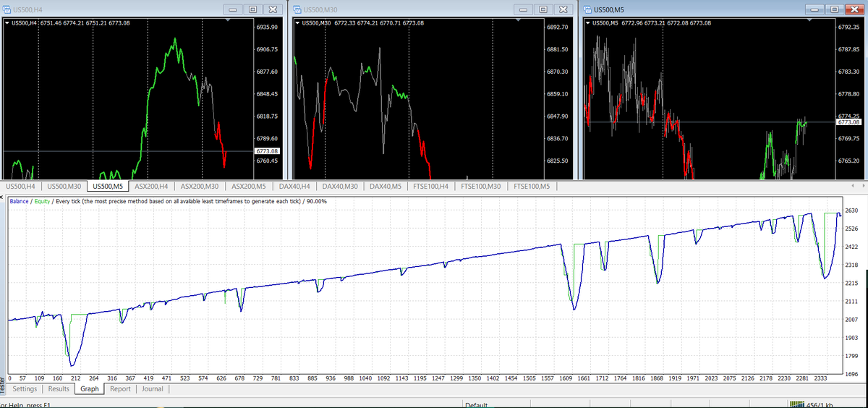Maximize the US500,M30 chart window
868x408 pixels.
click(543, 9)
